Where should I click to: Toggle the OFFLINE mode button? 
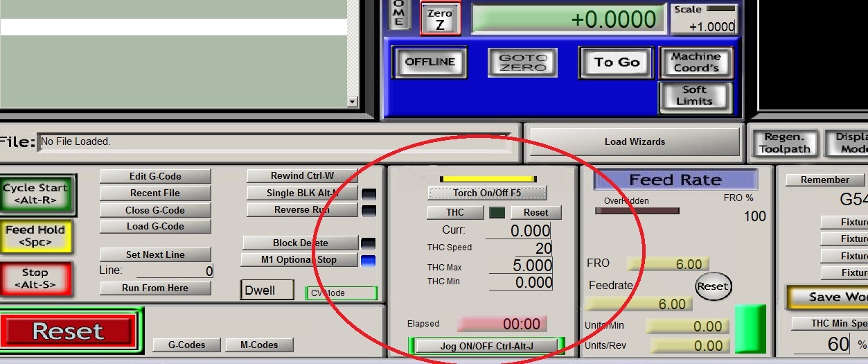pyautogui.click(x=429, y=62)
